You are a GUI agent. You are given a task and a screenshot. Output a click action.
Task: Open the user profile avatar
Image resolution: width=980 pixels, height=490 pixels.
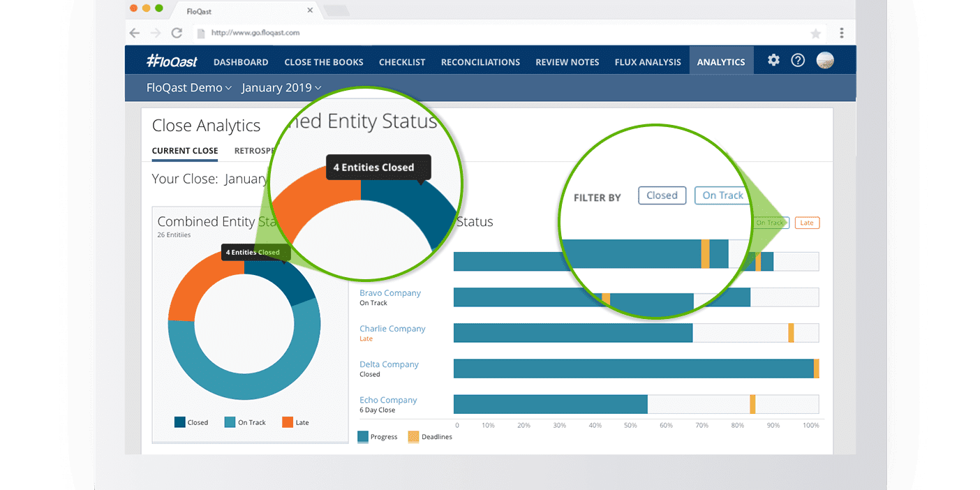[x=825, y=61]
